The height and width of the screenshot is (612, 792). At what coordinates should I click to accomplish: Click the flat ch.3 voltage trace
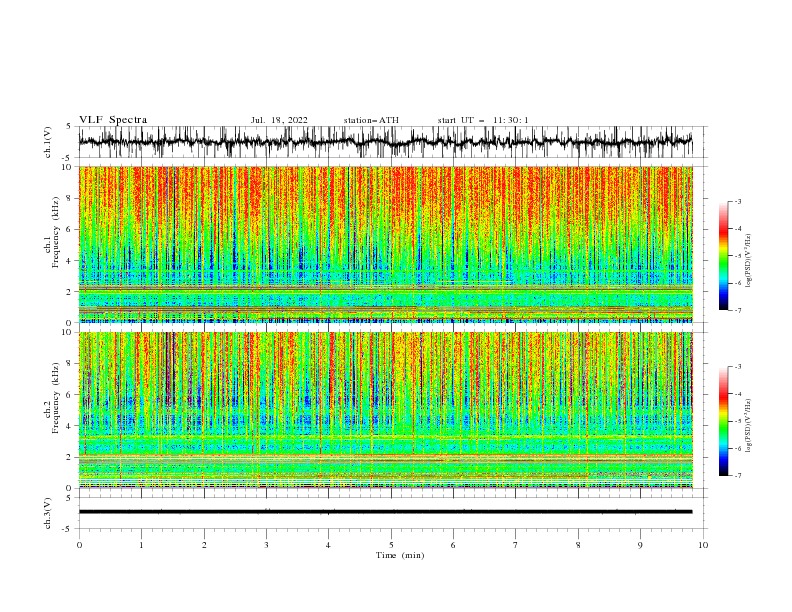click(x=385, y=512)
